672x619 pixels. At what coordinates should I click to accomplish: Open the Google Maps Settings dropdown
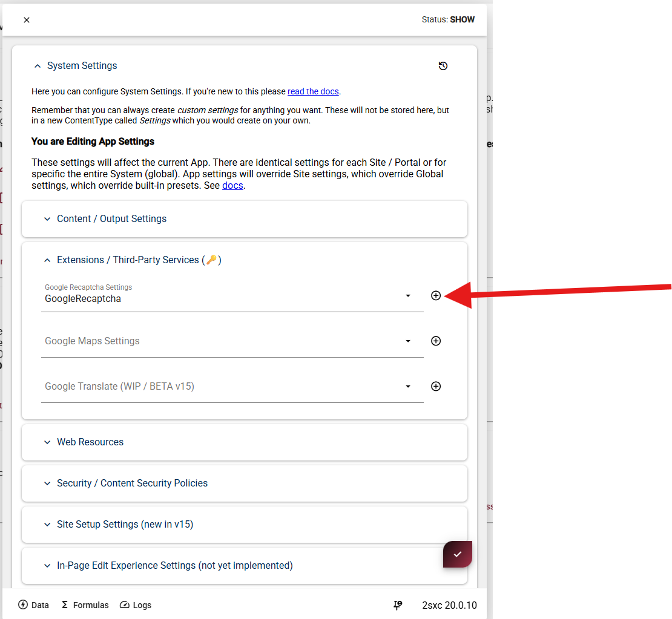[407, 341]
